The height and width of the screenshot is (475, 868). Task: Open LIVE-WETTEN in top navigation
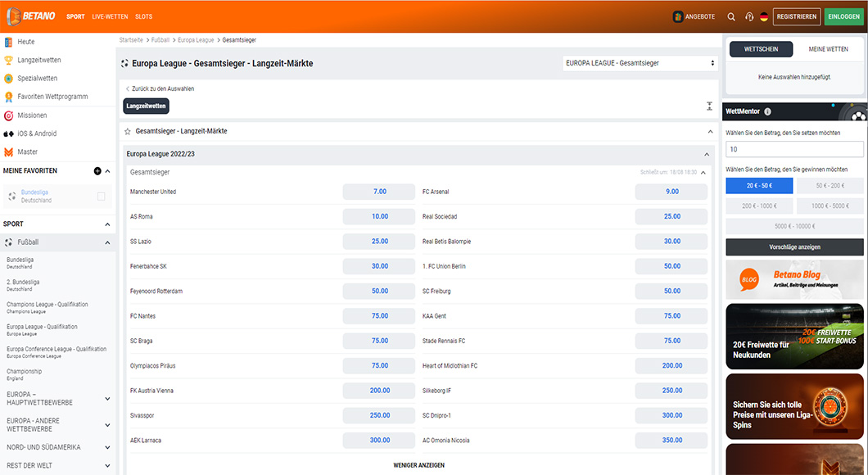pos(111,16)
